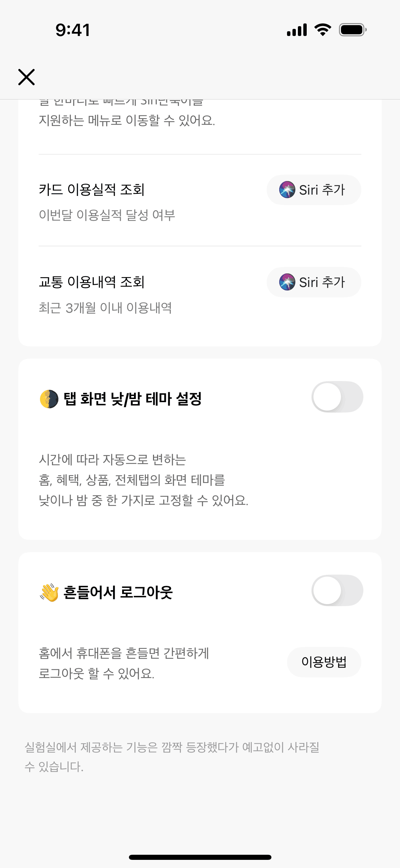
Task: Click the 흔들어서 로그아웃 heading
Action: pyautogui.click(x=118, y=592)
